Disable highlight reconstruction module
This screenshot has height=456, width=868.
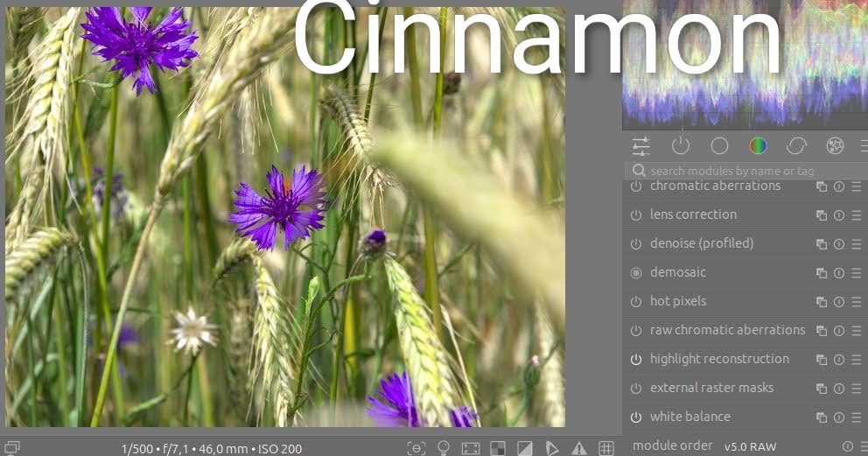636,360
